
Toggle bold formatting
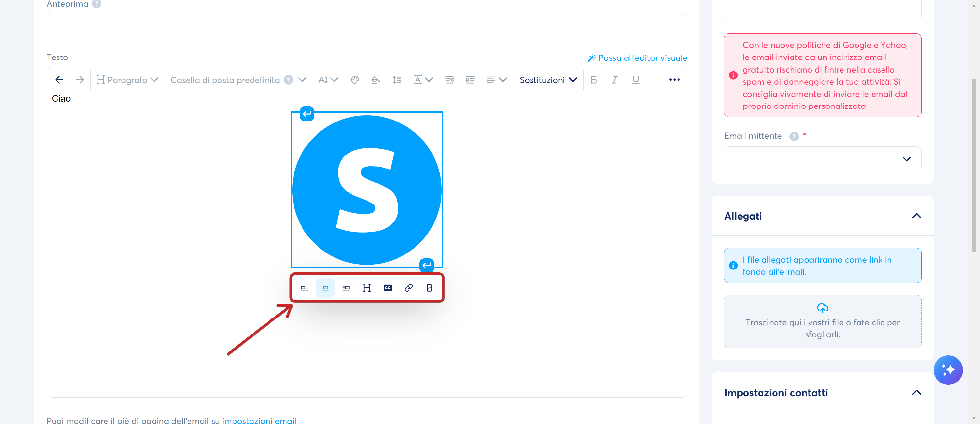(x=594, y=80)
